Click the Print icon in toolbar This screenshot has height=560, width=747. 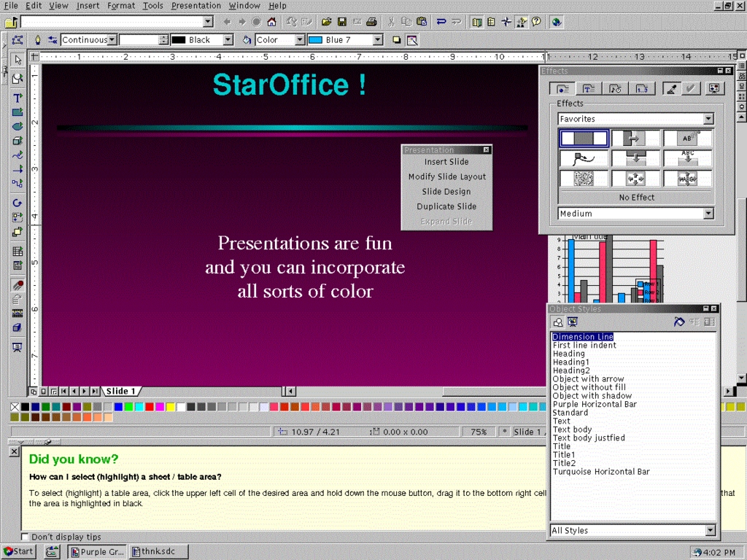tap(371, 22)
